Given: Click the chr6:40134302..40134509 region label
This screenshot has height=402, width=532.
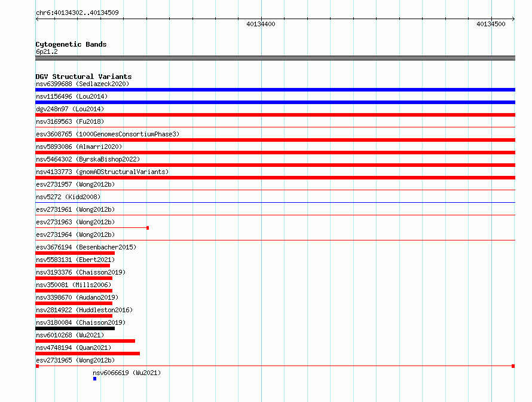Looking at the screenshot, I should coord(77,13).
